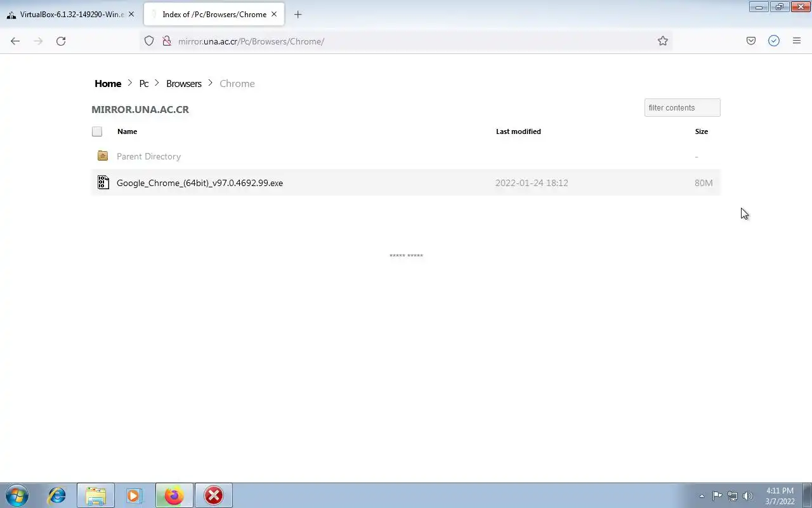Open the Firefox hamburger application menu
Image resolution: width=812 pixels, height=508 pixels.
pos(797,41)
